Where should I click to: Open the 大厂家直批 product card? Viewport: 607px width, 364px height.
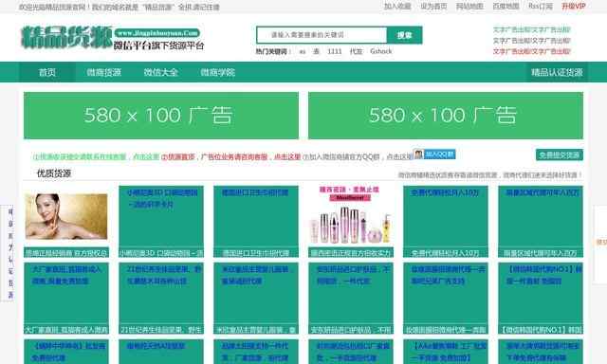click(66, 299)
